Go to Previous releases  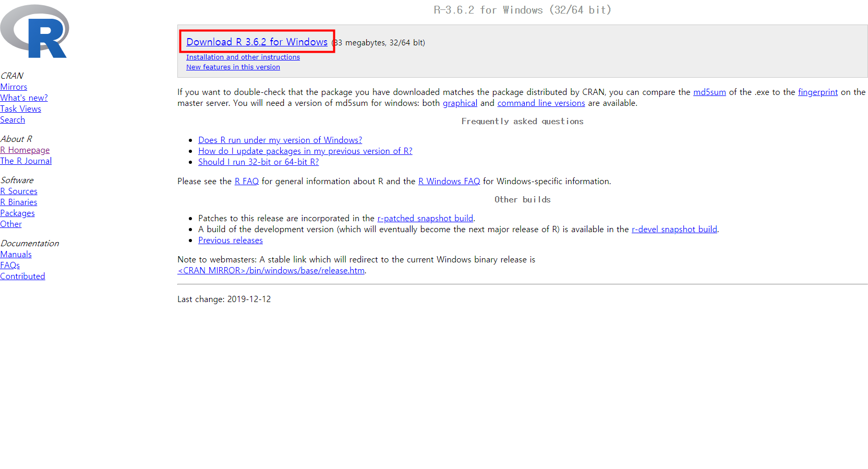tap(231, 240)
